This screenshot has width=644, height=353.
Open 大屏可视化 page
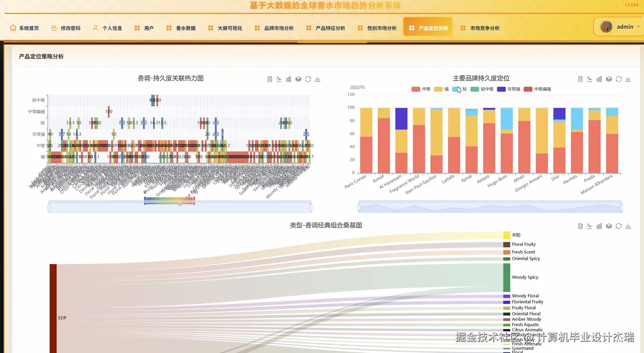[x=225, y=28]
